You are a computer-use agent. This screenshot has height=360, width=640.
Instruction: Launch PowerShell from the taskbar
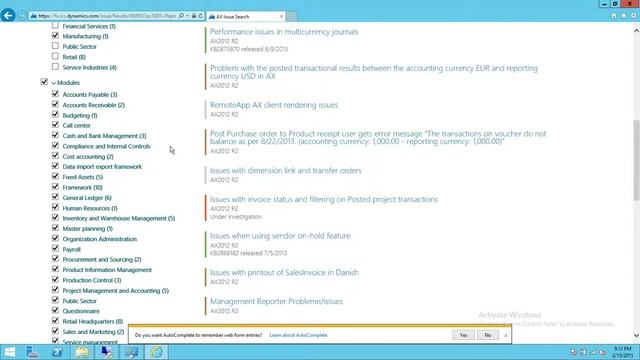tap(57, 352)
